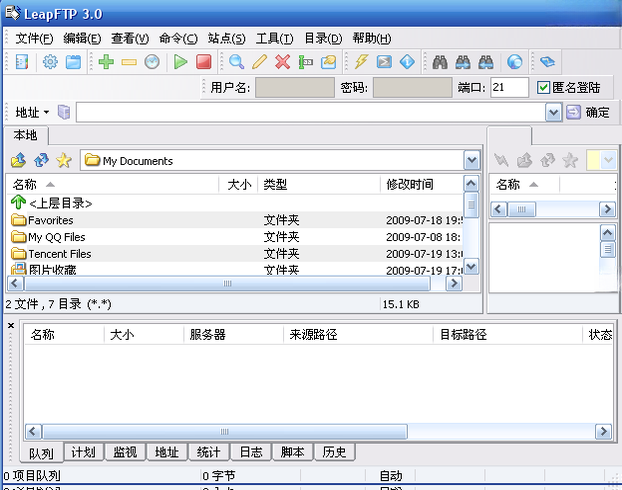
Task: Open the 工具(T) menu
Action: (x=275, y=38)
